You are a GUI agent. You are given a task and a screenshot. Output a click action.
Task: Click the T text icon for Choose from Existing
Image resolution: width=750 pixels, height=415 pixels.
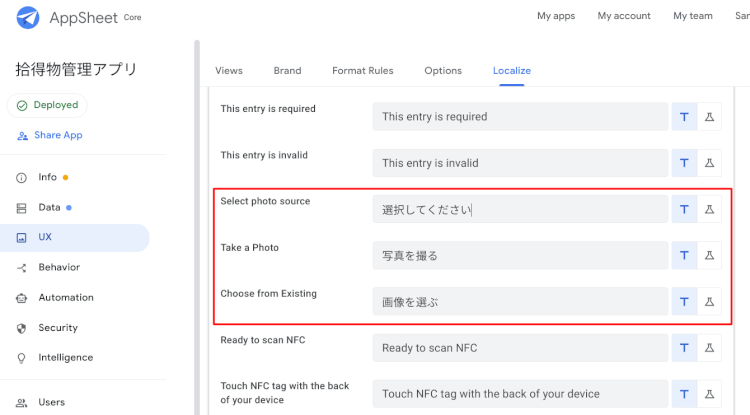pos(684,302)
